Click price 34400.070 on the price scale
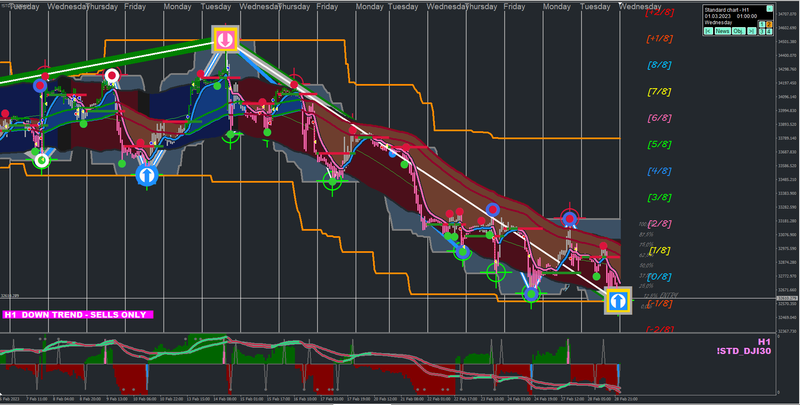This screenshot has height=405, width=800. pos(786,55)
